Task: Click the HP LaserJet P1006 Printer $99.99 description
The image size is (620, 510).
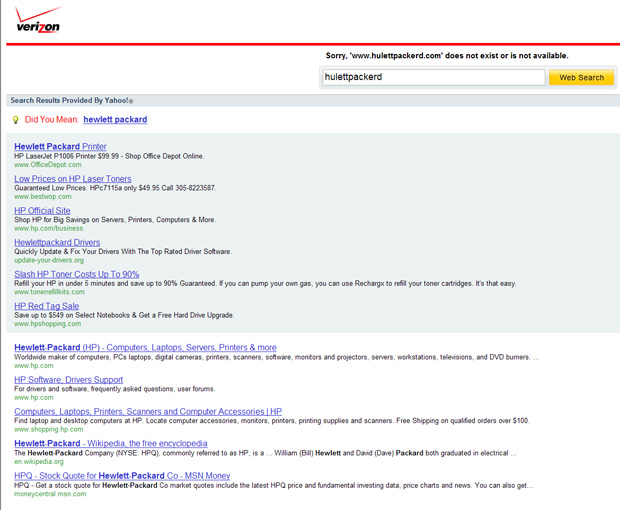Action: (x=109, y=156)
